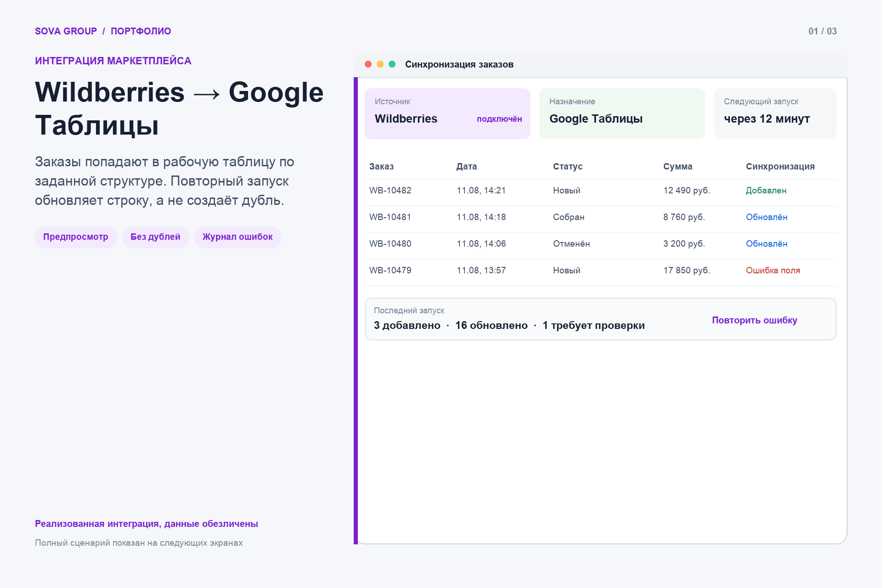Click the Последний запуск label

[409, 311]
